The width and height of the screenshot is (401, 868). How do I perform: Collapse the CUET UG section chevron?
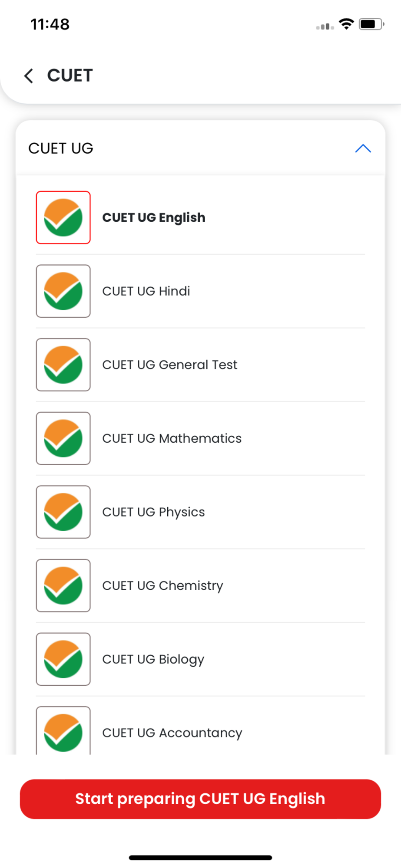(x=363, y=148)
